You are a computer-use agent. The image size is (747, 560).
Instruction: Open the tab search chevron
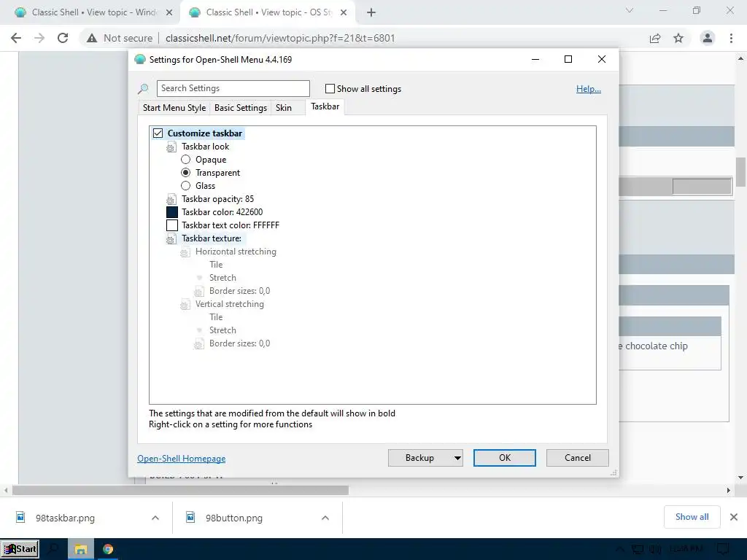click(630, 10)
